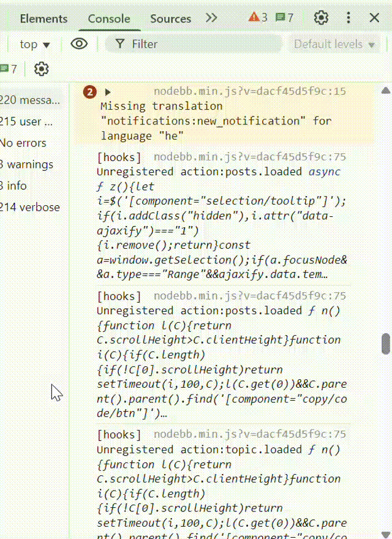Click the console scroll down arrow
Screen dimensions: 392x539
coord(386,534)
